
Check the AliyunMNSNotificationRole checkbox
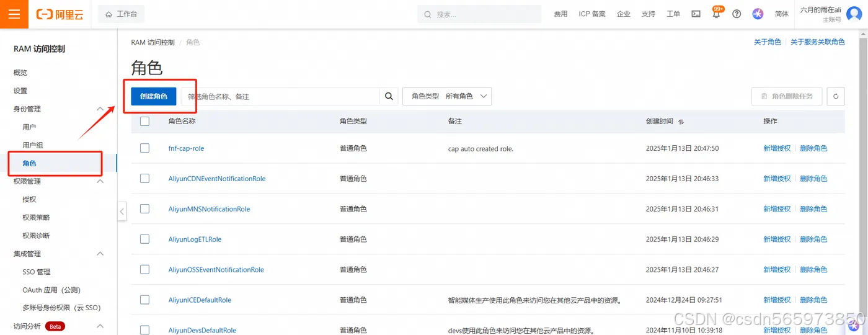point(144,208)
